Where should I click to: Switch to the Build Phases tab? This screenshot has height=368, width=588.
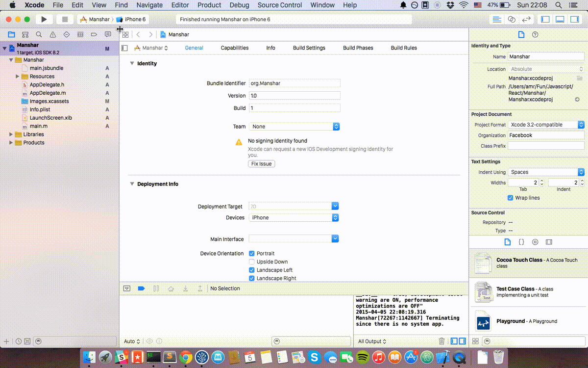tap(358, 48)
